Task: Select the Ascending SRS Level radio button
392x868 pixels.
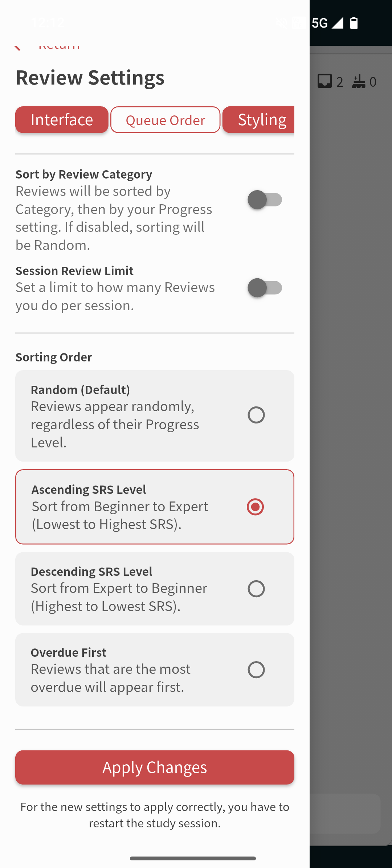Action: 255,507
